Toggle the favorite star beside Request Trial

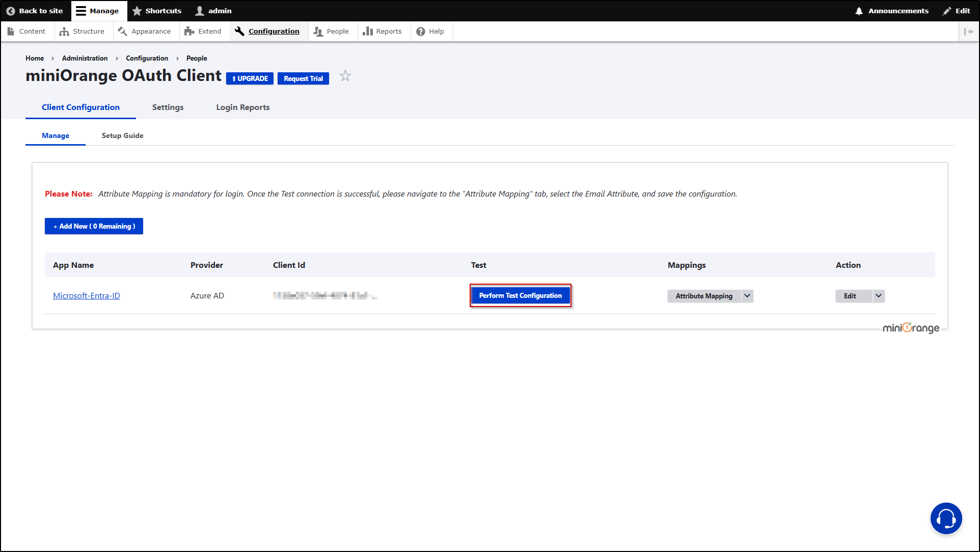tap(345, 75)
